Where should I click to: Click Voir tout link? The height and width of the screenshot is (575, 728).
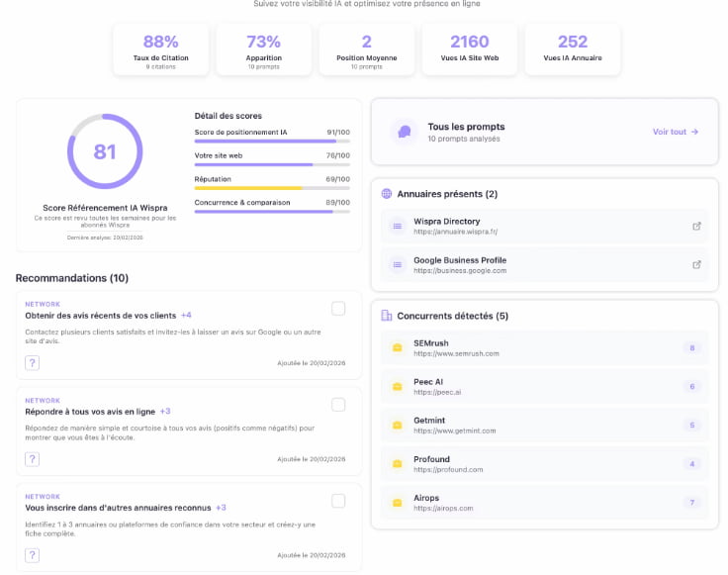click(x=676, y=132)
